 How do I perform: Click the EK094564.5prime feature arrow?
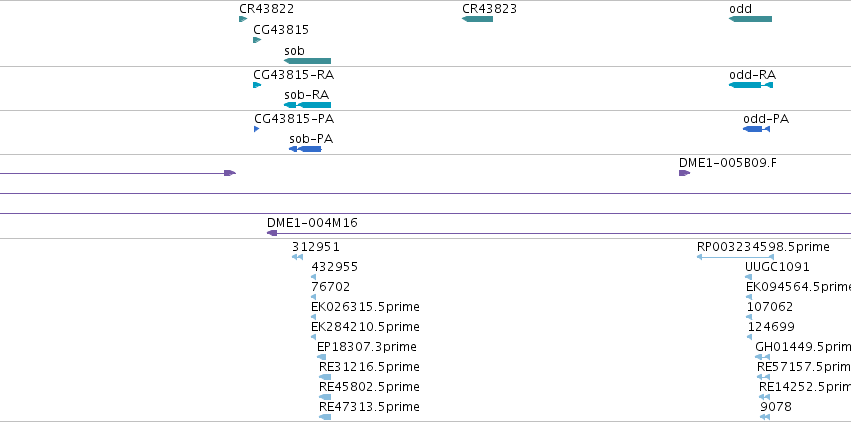point(749,297)
